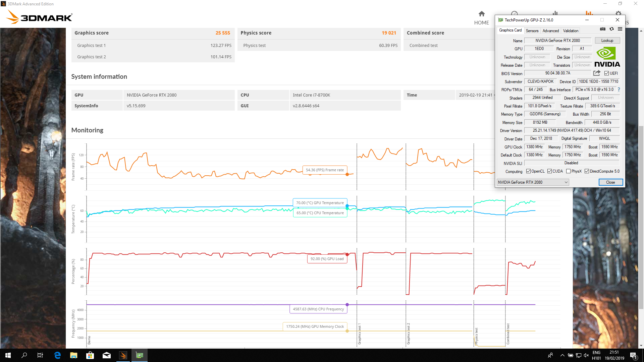Open the Windows Start menu
The width and height of the screenshot is (644, 362).
click(x=8, y=355)
